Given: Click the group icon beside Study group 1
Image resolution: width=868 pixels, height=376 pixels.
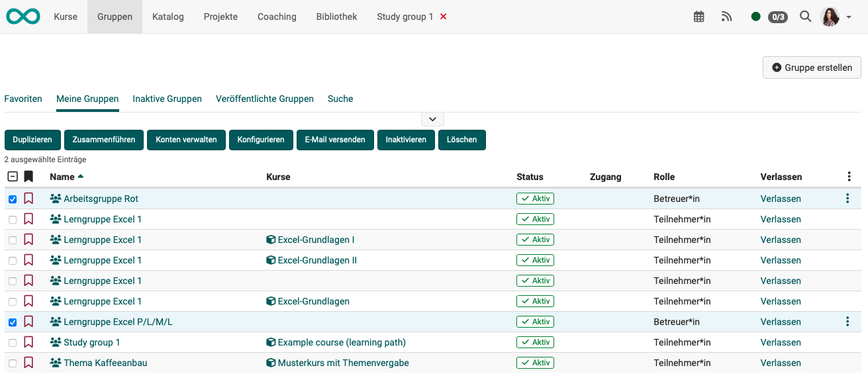Looking at the screenshot, I should pos(56,342).
